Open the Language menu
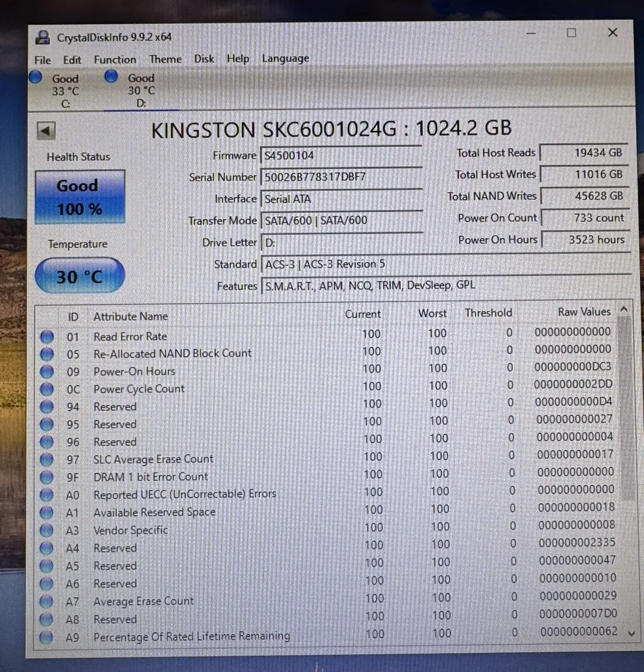Image resolution: width=644 pixels, height=672 pixels. (286, 58)
